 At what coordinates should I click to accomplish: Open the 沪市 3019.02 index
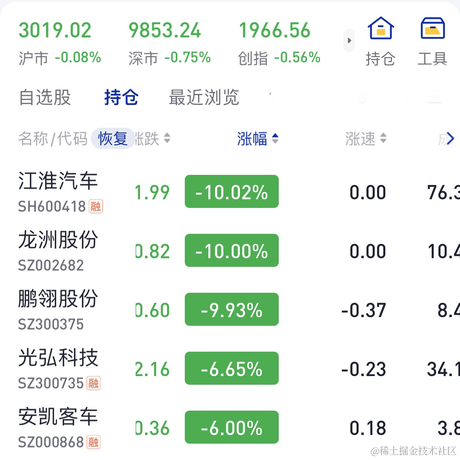pyautogui.click(x=60, y=43)
